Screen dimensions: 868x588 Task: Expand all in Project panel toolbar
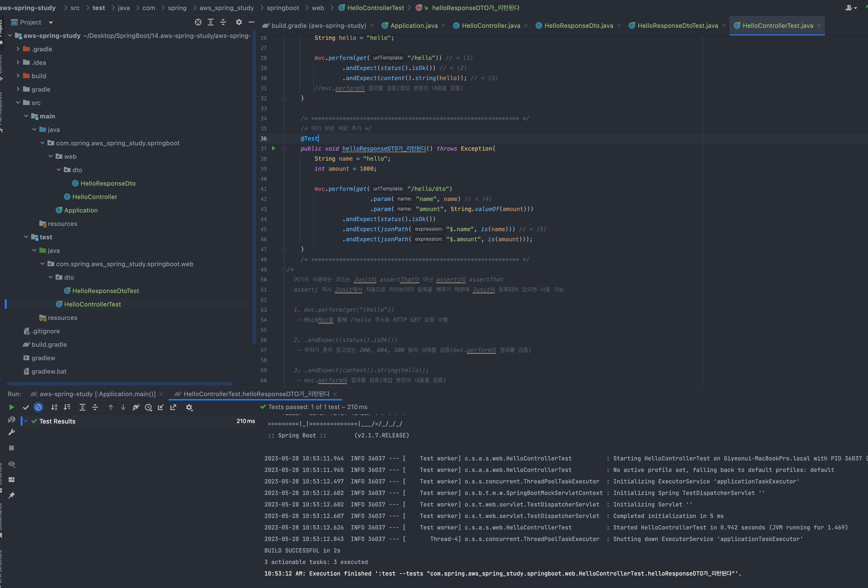click(x=211, y=22)
